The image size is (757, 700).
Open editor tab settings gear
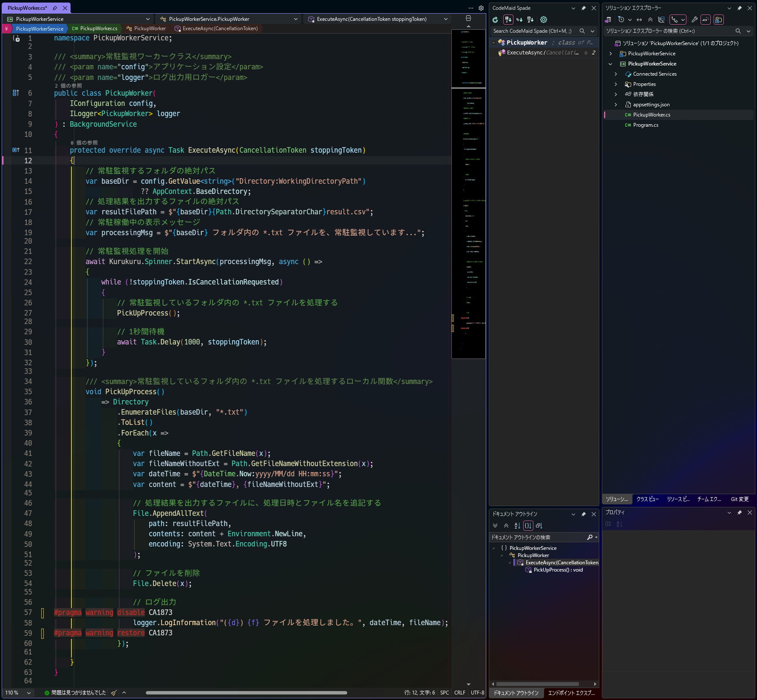pyautogui.click(x=481, y=8)
